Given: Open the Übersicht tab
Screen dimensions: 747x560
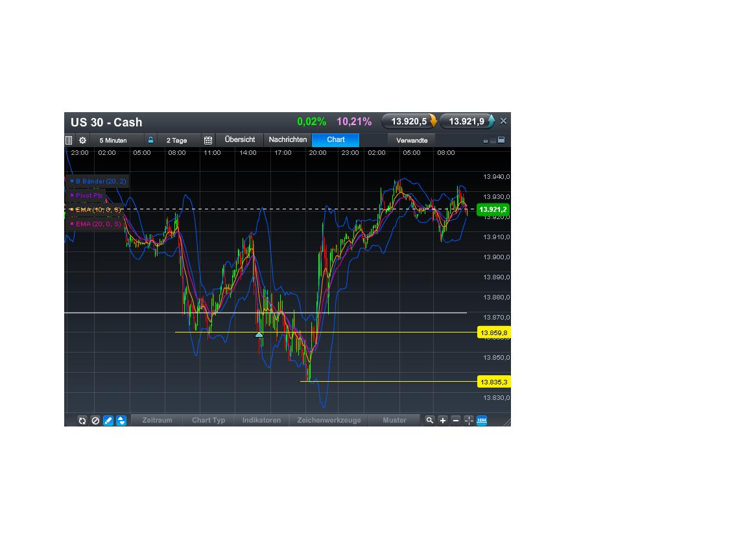Looking at the screenshot, I should (239, 139).
